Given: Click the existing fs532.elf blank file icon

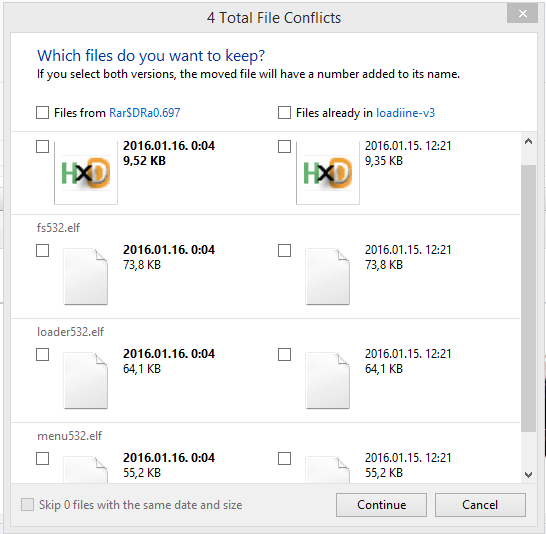Looking at the screenshot, I should pyautogui.click(x=328, y=277).
